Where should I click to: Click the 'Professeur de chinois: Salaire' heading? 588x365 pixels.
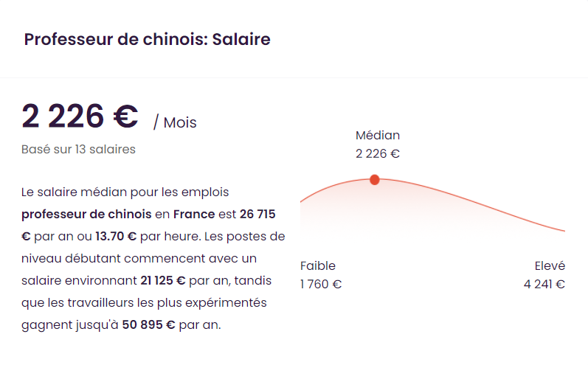[147, 39]
